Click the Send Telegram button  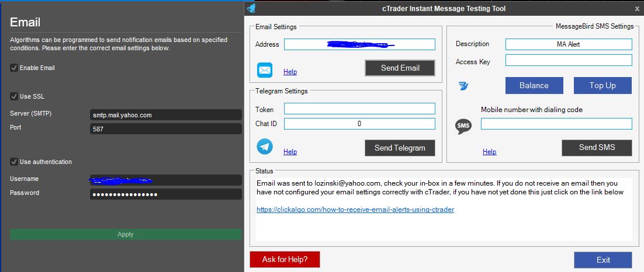click(x=400, y=148)
